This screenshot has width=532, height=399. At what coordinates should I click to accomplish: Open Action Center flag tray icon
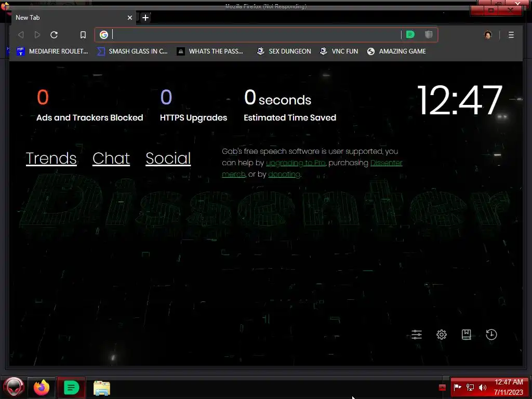coord(457,387)
